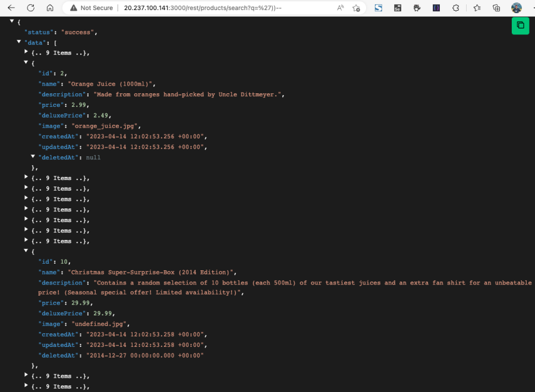Collapse the "data" array
Image resolution: width=535 pixels, height=392 pixels.
19,42
